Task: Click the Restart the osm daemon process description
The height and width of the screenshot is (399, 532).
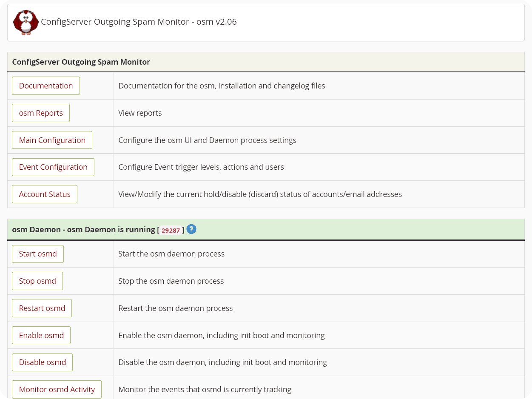Action: 175,308
